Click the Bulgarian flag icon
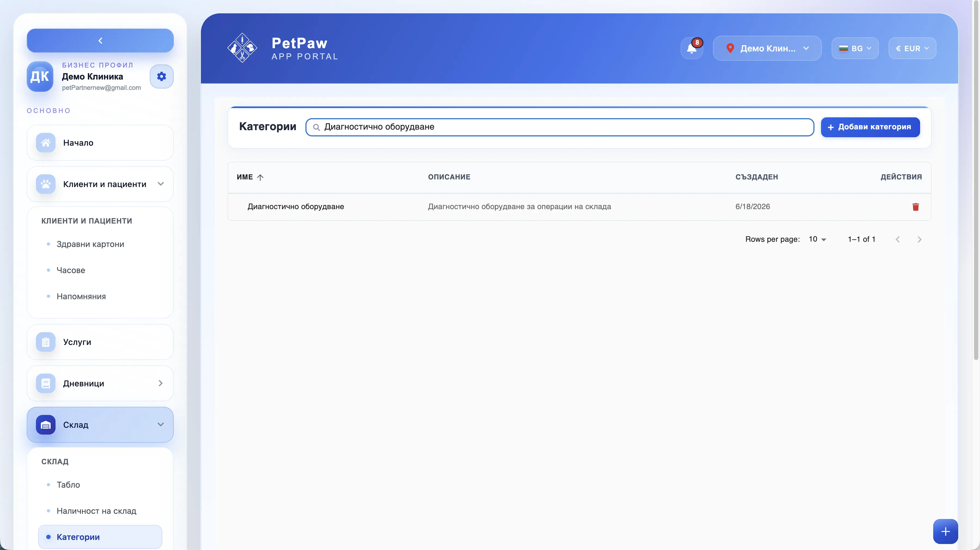This screenshot has height=550, width=980. [x=843, y=48]
